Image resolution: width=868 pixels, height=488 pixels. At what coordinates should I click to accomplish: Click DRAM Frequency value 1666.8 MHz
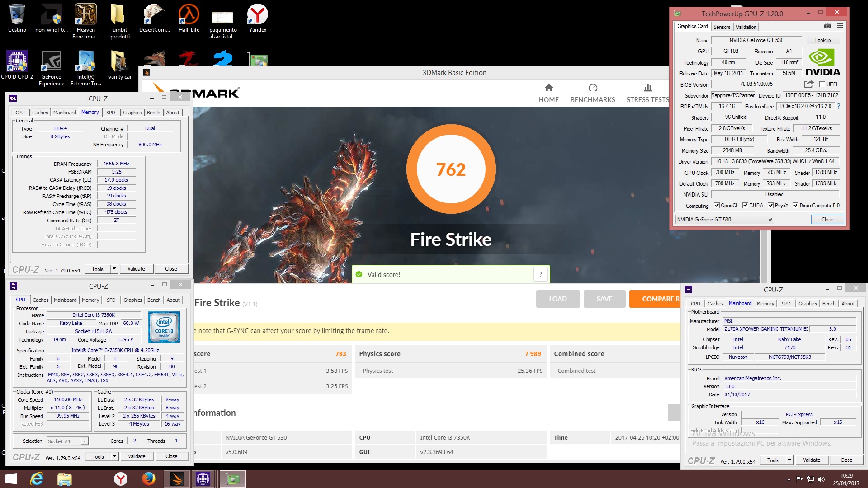(116, 164)
